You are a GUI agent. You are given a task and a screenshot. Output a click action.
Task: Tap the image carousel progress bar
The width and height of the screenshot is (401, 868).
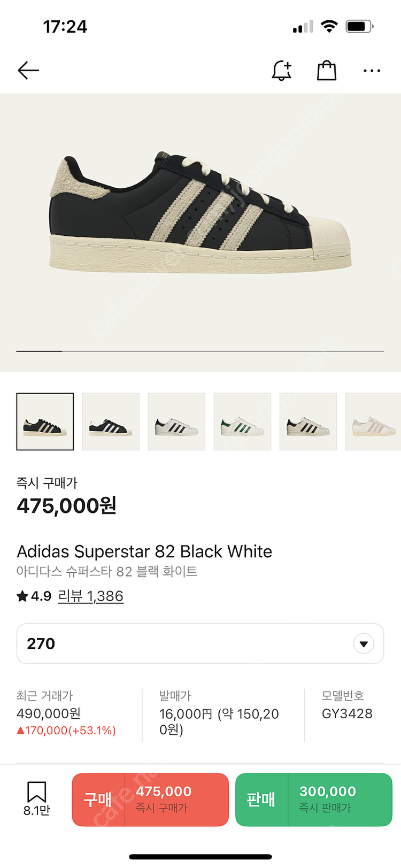[200, 351]
